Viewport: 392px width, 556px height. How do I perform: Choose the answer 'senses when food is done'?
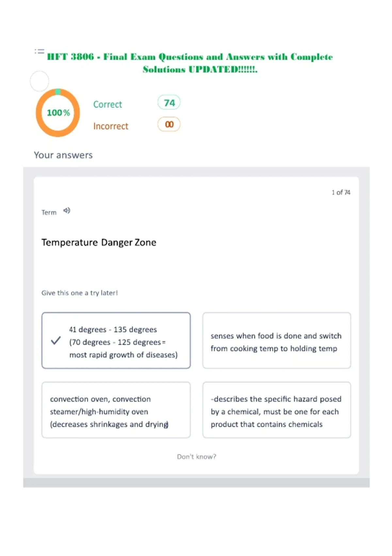pos(277,340)
